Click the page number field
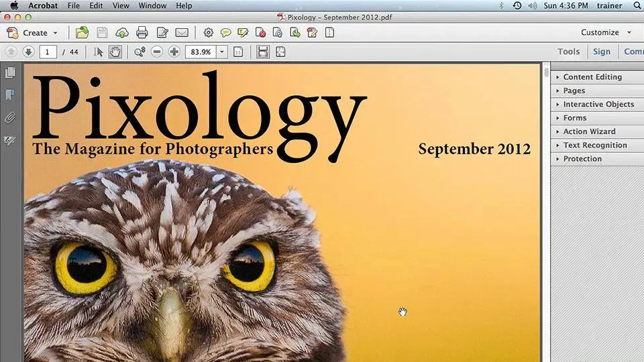Viewport: 644px width, 362px height. coord(48,52)
